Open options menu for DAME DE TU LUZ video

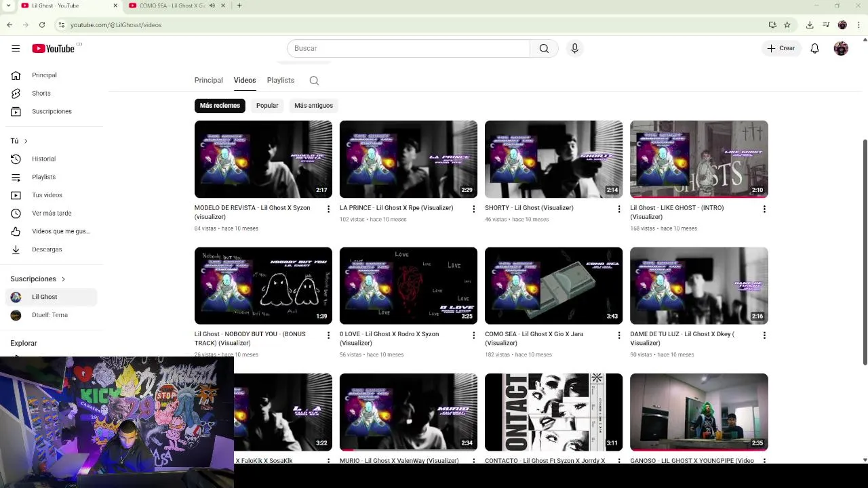pyautogui.click(x=764, y=335)
